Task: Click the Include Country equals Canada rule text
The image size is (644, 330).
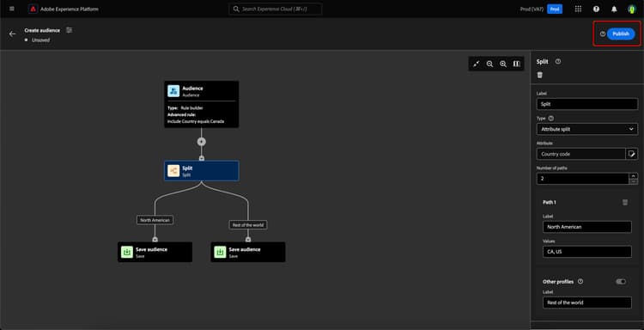Action: click(196, 122)
